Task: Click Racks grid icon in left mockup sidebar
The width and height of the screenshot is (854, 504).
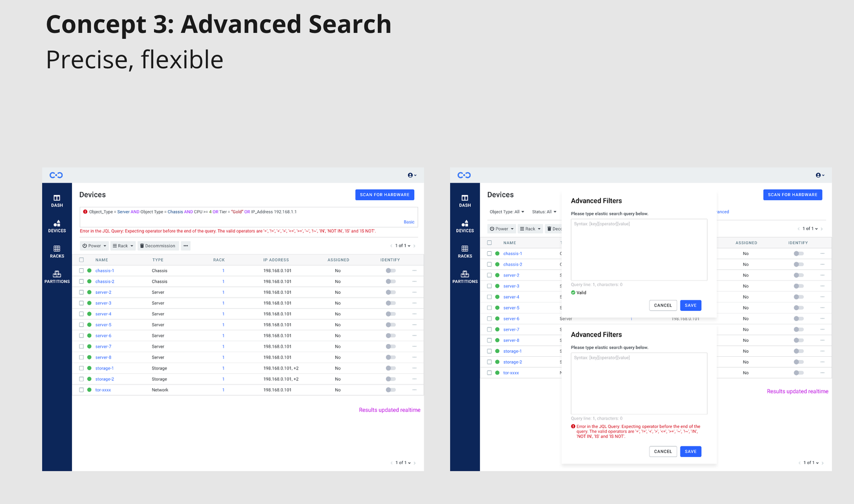Action: point(57,249)
